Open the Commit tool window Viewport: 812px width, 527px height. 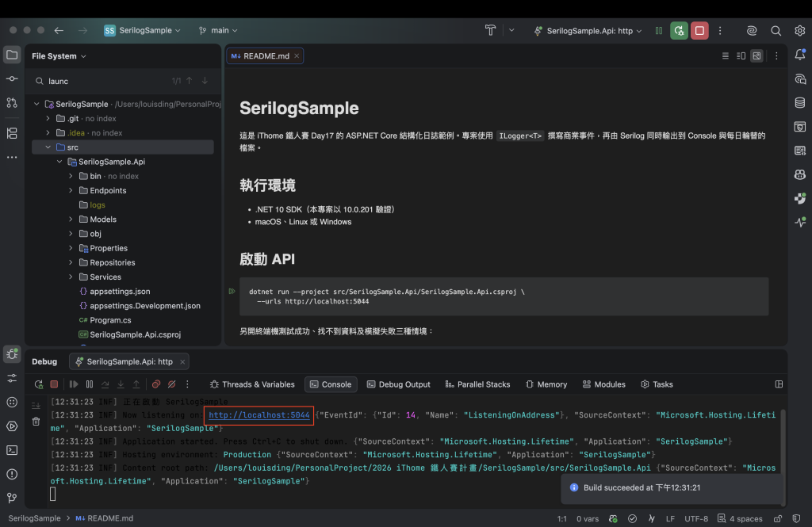(x=12, y=78)
